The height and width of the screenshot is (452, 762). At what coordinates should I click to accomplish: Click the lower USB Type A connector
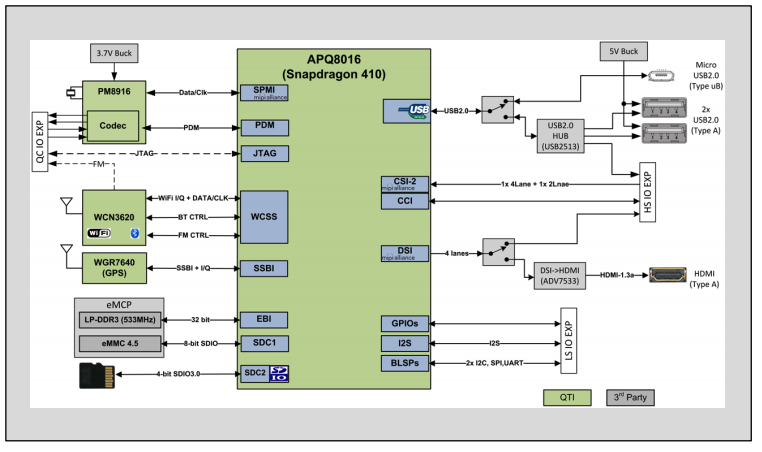click(x=664, y=133)
